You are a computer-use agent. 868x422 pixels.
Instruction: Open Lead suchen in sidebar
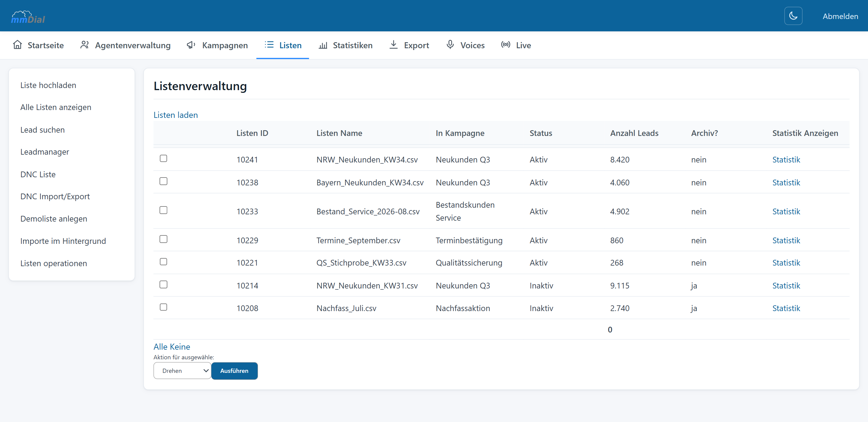click(x=42, y=130)
